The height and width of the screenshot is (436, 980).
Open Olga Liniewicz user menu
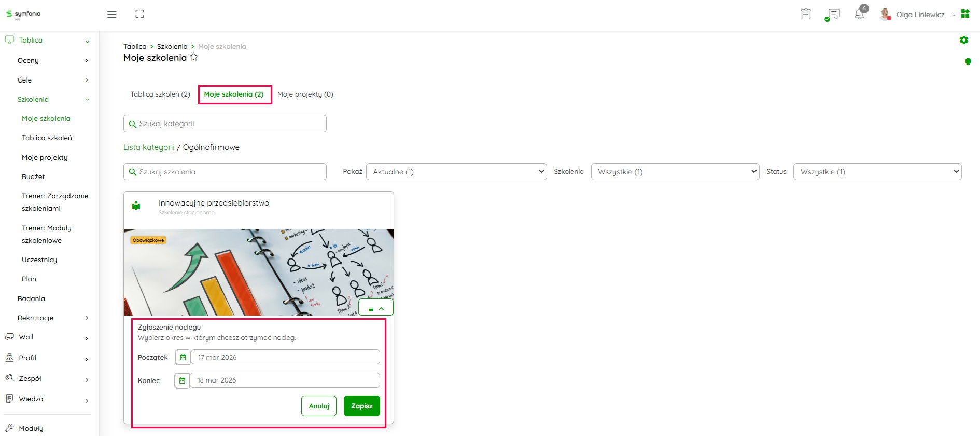(920, 15)
